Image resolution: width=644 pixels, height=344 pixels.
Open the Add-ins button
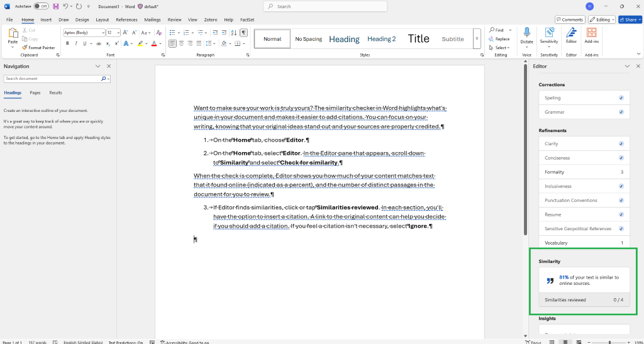591,36
